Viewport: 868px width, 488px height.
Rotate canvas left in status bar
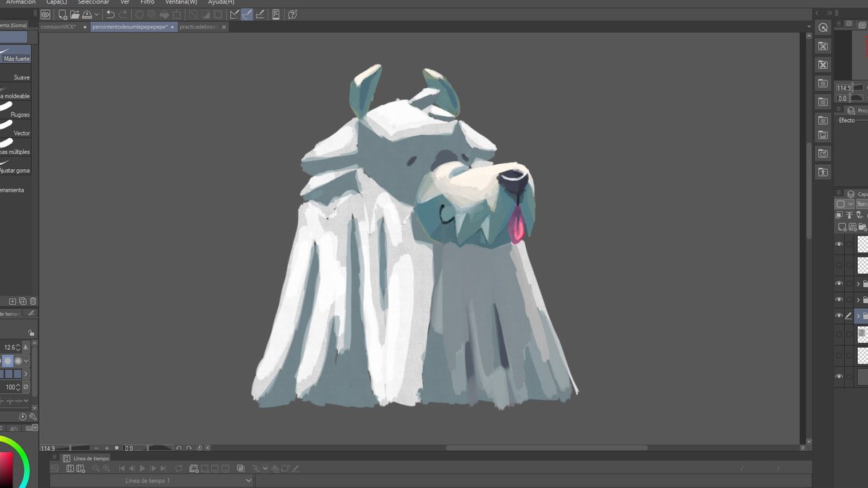(179, 448)
